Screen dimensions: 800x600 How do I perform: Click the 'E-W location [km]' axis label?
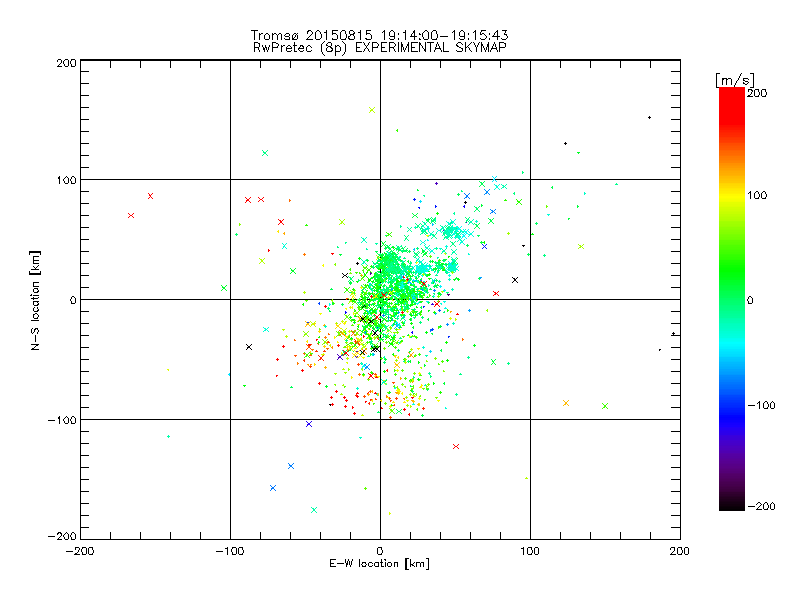[x=379, y=564]
